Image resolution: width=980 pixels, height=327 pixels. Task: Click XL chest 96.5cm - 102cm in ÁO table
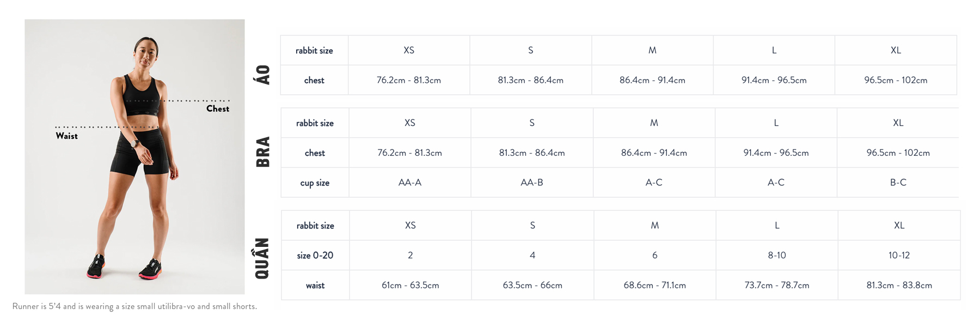point(896,80)
